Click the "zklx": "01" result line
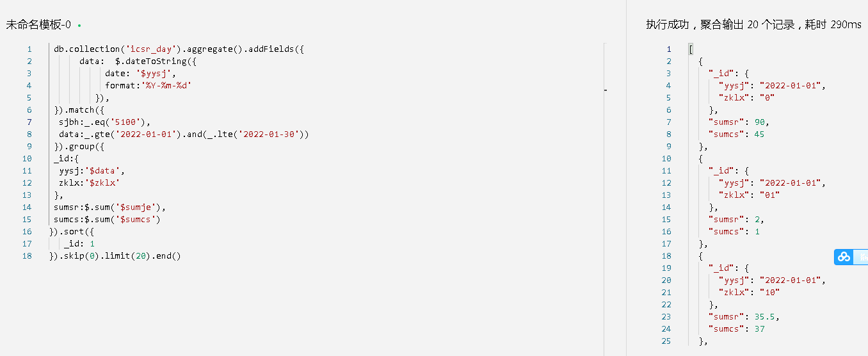Screen dimensions: 868x356 [x=748, y=195]
